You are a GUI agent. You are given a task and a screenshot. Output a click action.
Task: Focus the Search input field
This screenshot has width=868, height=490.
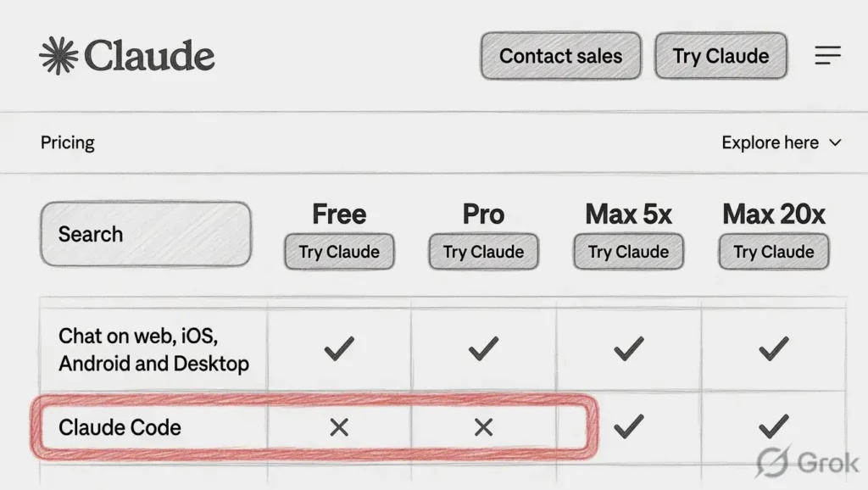tap(146, 234)
